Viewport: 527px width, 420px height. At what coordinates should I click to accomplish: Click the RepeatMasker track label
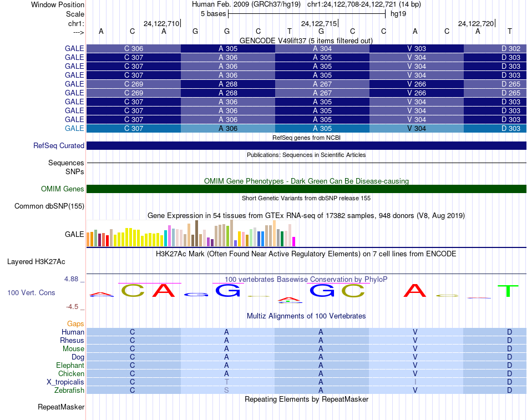[x=61, y=407]
